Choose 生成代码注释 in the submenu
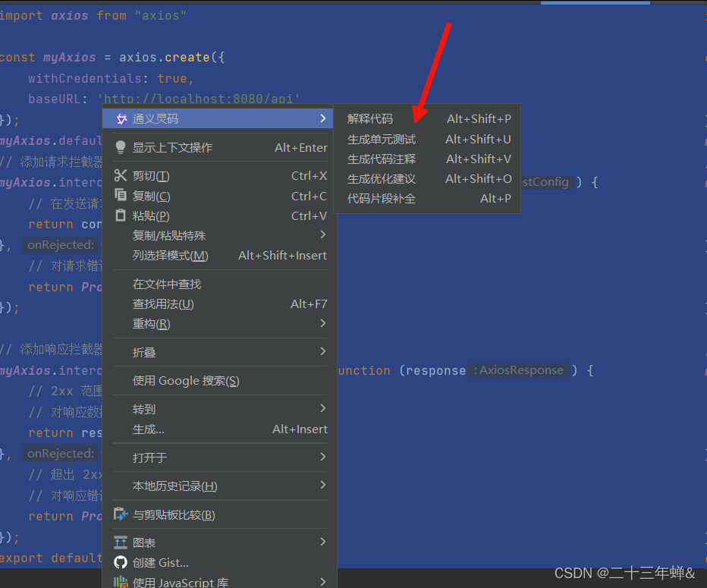Screen dimensions: 707x588 tap(427, 159)
